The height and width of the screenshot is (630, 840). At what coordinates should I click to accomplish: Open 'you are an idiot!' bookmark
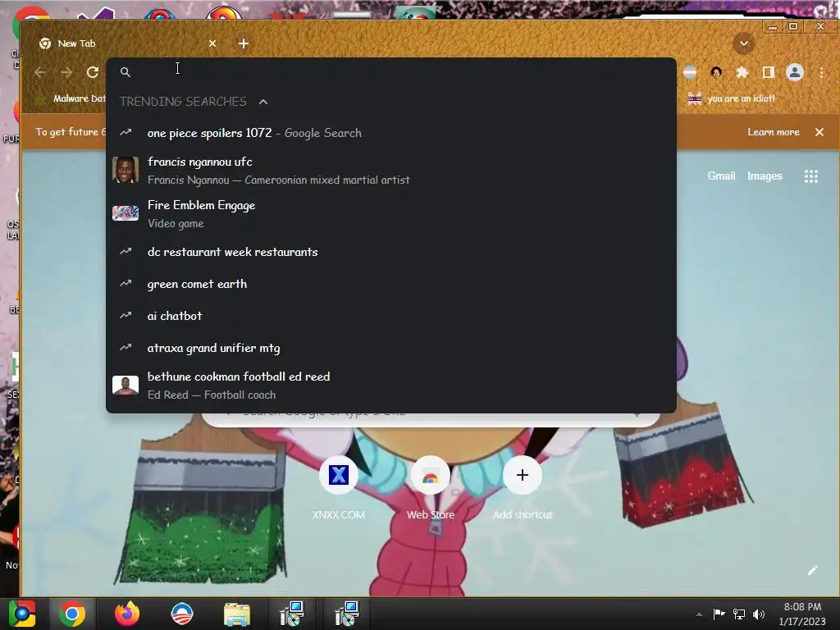click(732, 98)
